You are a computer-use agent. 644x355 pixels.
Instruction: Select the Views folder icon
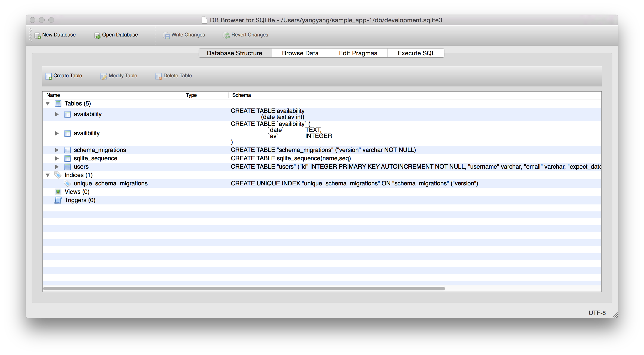tap(58, 192)
